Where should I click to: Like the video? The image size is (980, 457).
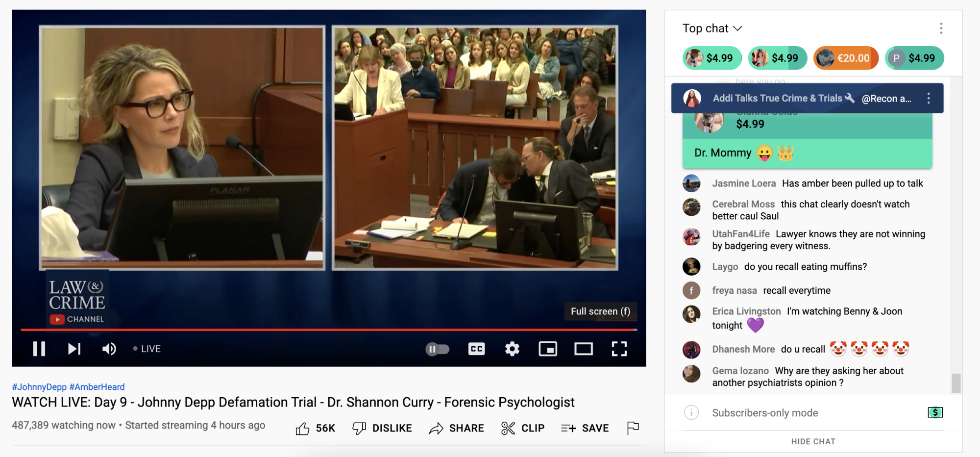click(x=315, y=428)
